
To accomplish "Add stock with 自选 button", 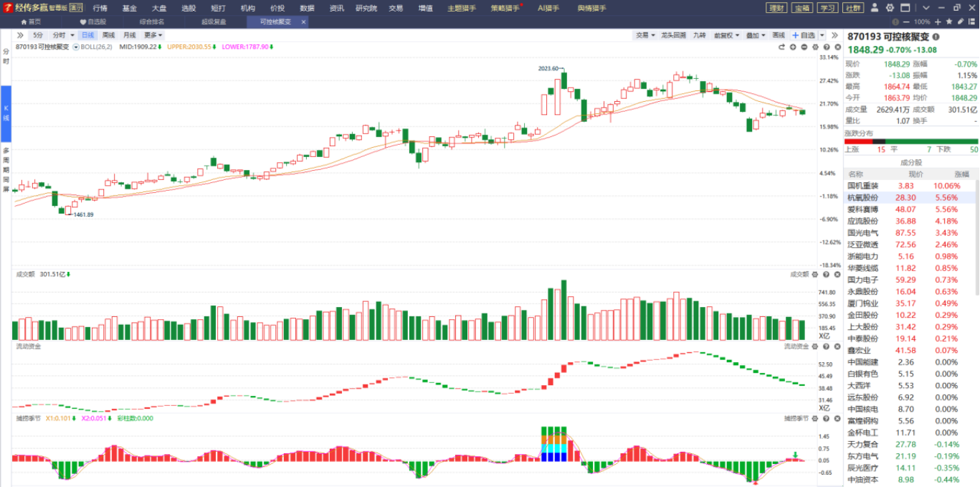I will pos(804,34).
